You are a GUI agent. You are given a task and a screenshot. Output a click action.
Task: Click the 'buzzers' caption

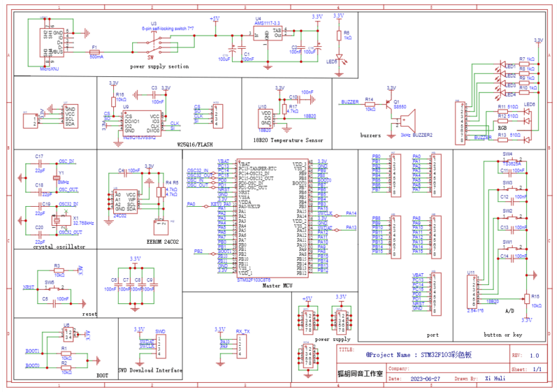coord(370,136)
